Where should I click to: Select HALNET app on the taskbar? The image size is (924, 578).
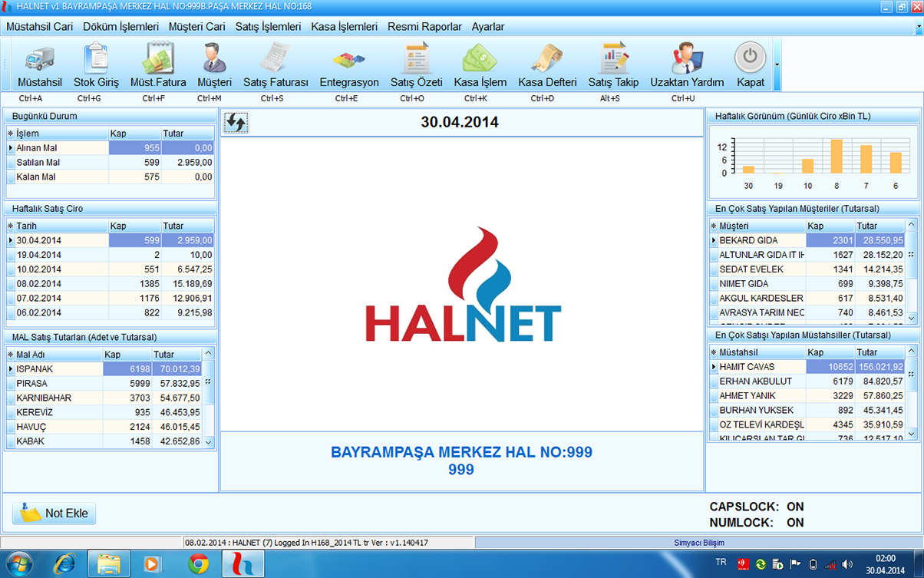[243, 564]
